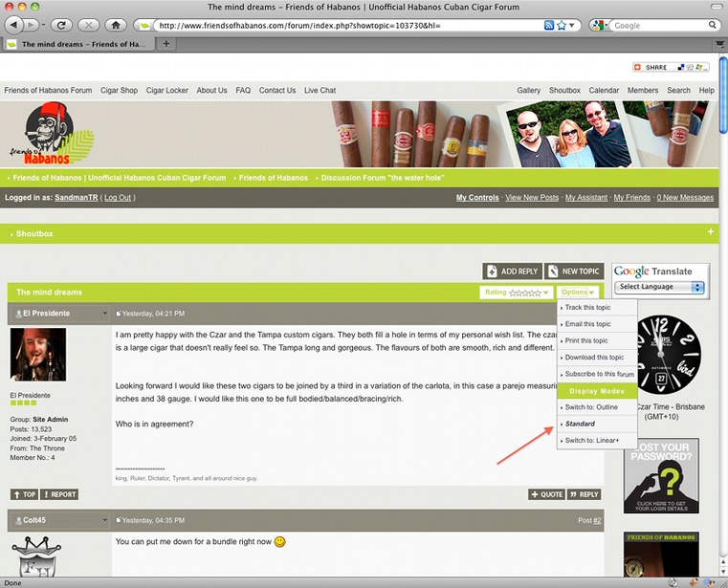Click the smiley emoticon in Colt45's post
The width and height of the screenshot is (728, 588).
coord(280,541)
